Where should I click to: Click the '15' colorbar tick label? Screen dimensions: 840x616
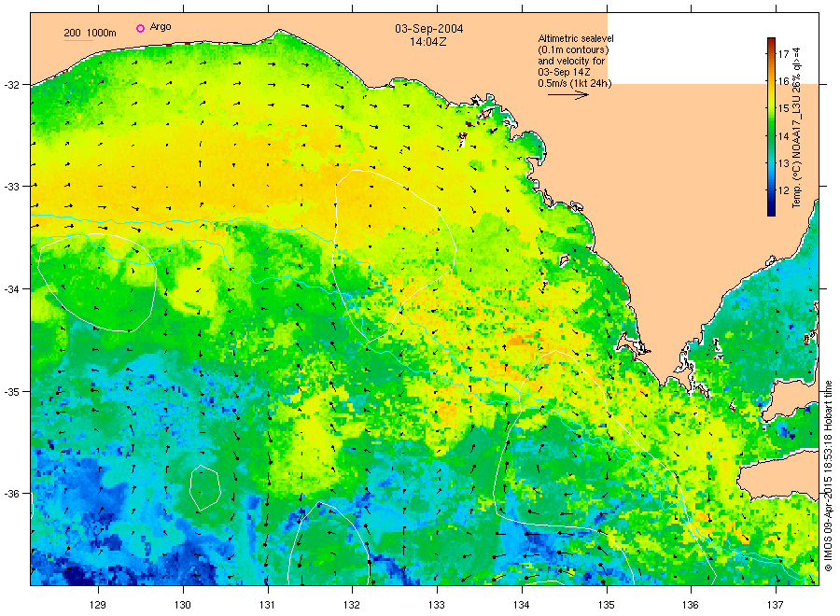point(783,108)
